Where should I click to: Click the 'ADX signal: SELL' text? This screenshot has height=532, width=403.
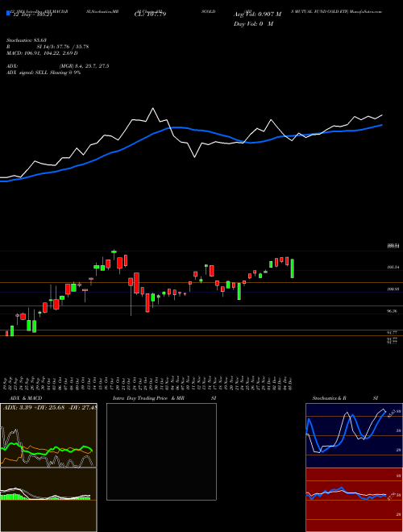click(x=28, y=73)
